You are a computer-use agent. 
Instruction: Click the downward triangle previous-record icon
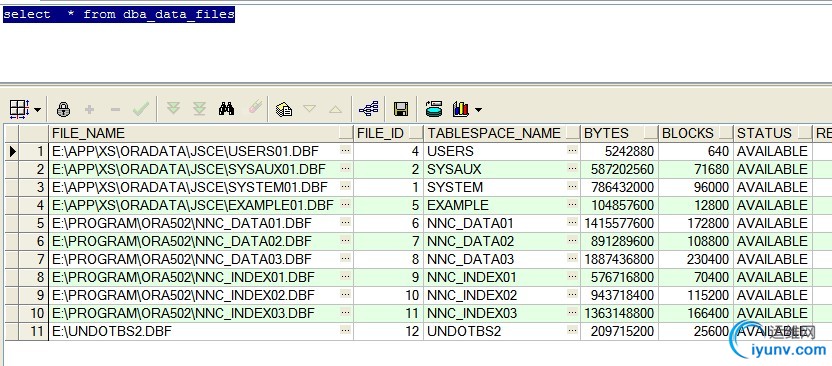point(309,109)
